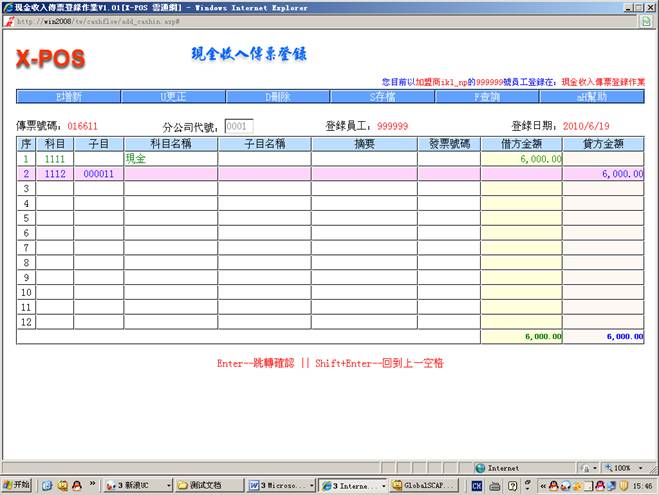Click the 分公司代號 input field
Screen dimensions: 659x495
[x=239, y=127]
